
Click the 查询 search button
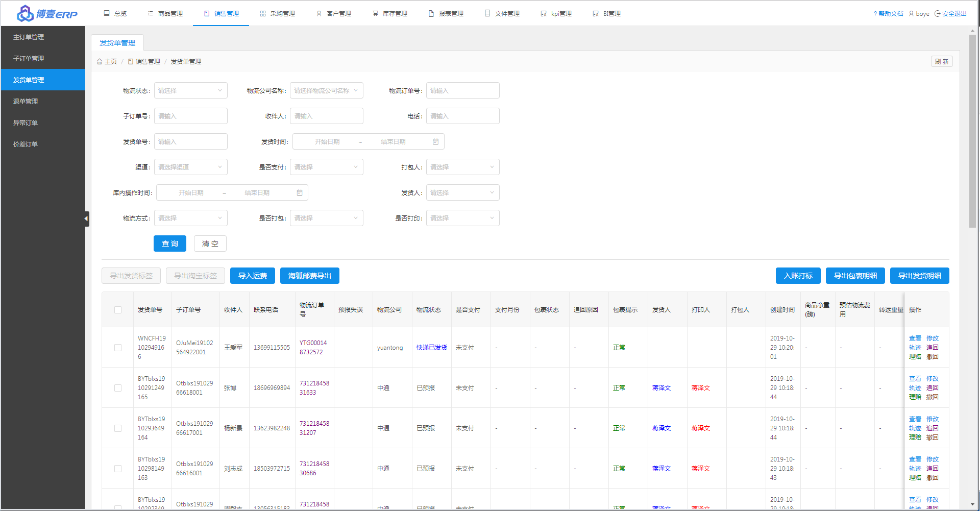[x=170, y=244]
